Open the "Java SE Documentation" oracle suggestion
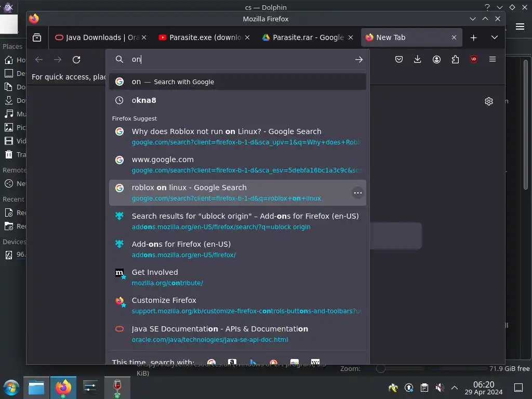This screenshot has height=399, width=532. (x=237, y=334)
